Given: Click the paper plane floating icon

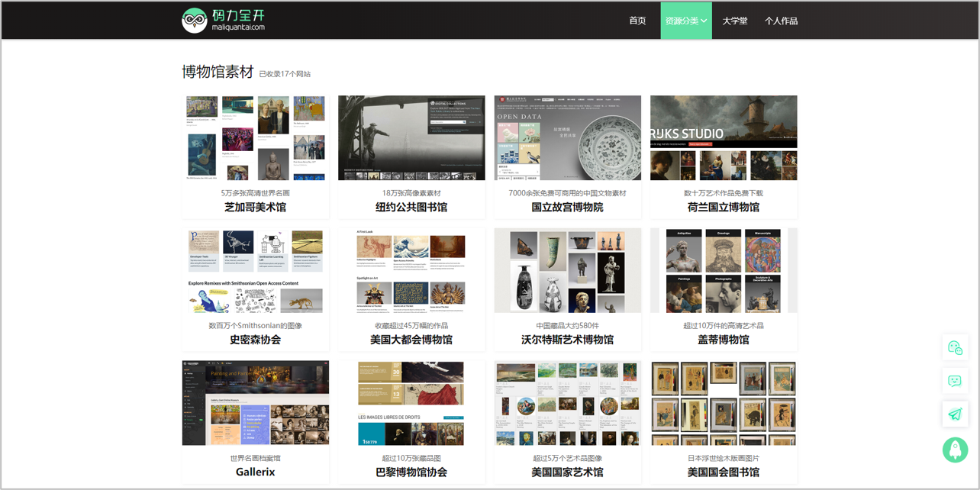Looking at the screenshot, I should coord(955,414).
